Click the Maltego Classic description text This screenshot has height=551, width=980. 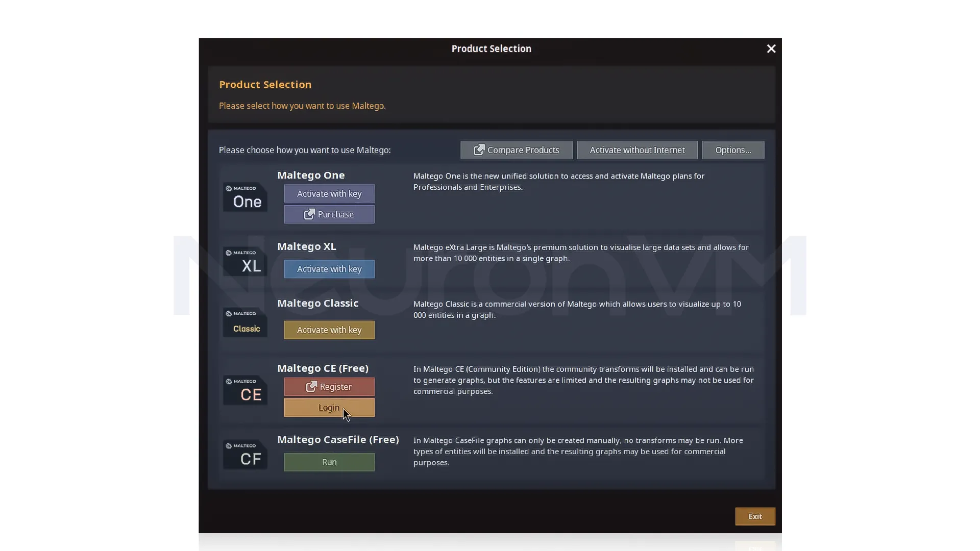(577, 310)
